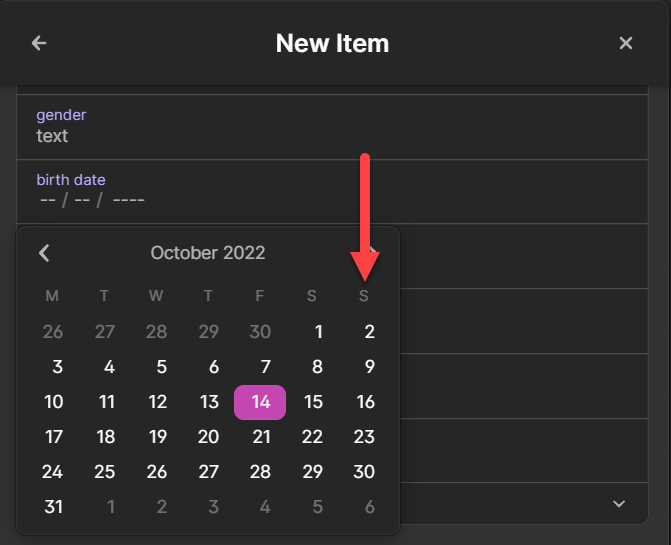
Task: Pick September 26 from previous month
Action: point(53,333)
